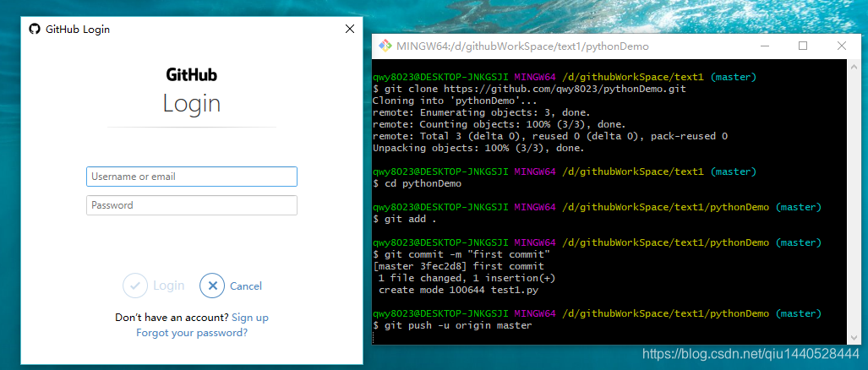868x370 pixels.
Task: Focus the Password input field
Action: (x=192, y=205)
